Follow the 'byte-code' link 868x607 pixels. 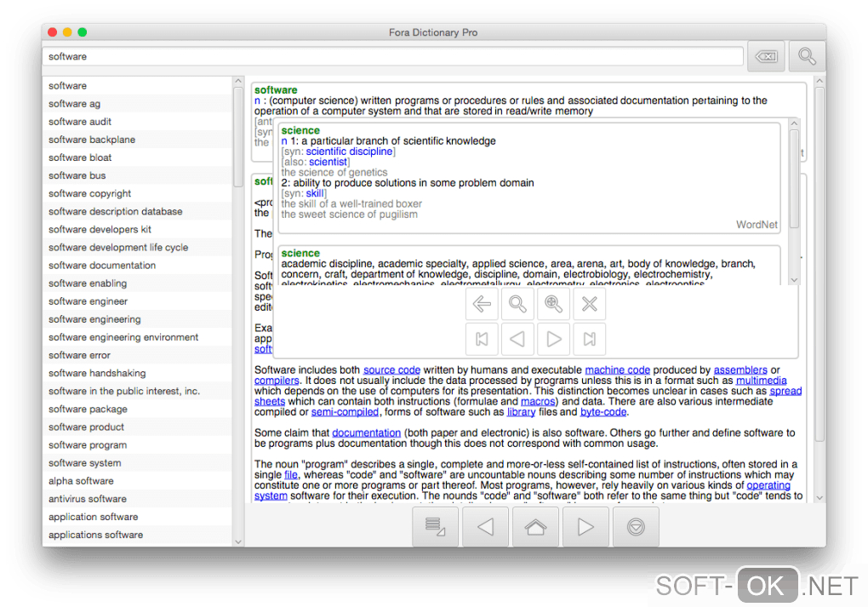[603, 412]
